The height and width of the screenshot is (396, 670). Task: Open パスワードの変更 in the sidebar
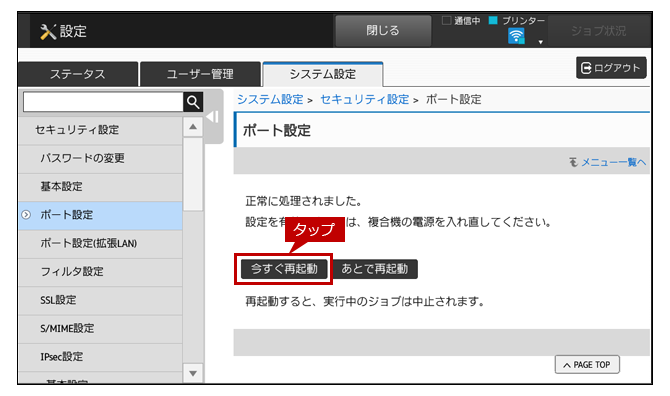(x=100, y=158)
